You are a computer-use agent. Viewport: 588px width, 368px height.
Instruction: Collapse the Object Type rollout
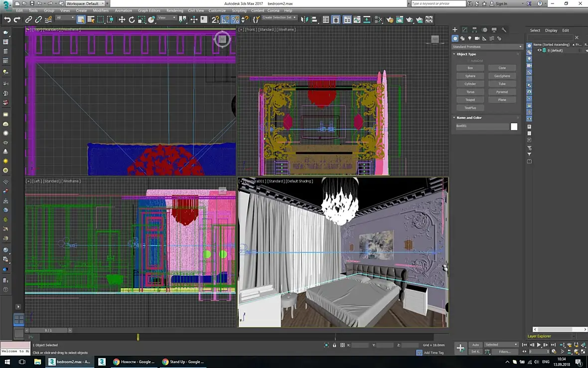coord(466,54)
